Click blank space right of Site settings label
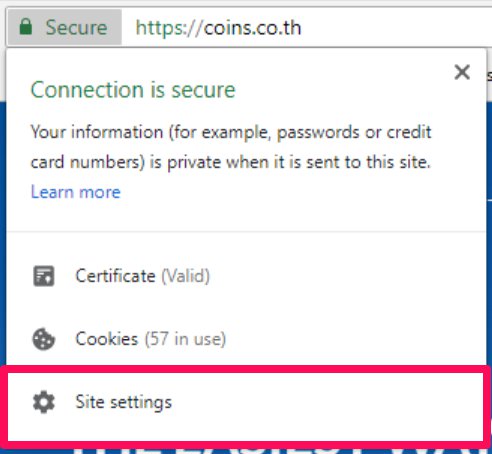This screenshot has width=492, height=454. 327,403
